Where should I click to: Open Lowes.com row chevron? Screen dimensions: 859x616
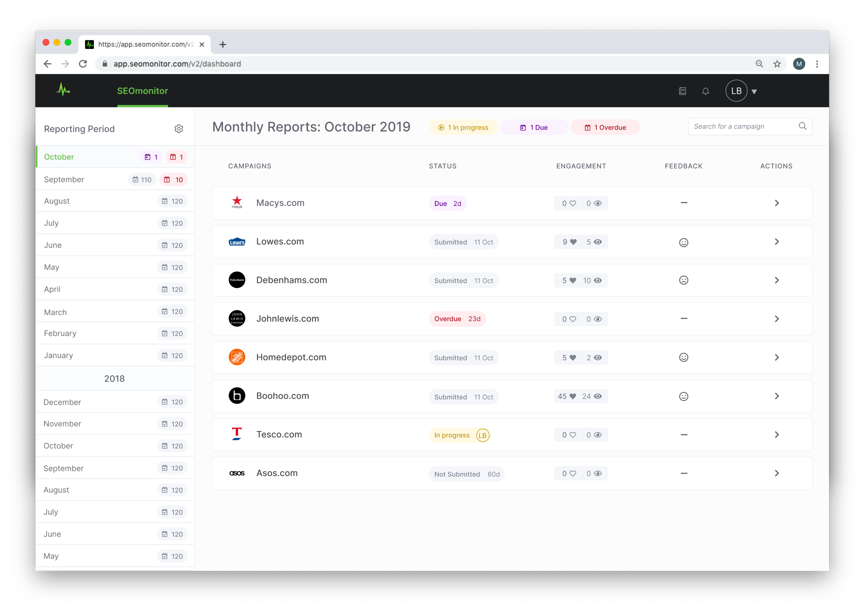(x=777, y=242)
